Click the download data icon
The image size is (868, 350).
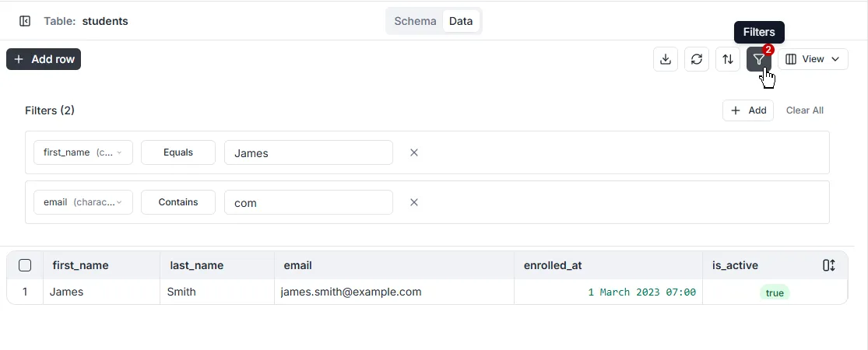pyautogui.click(x=666, y=59)
